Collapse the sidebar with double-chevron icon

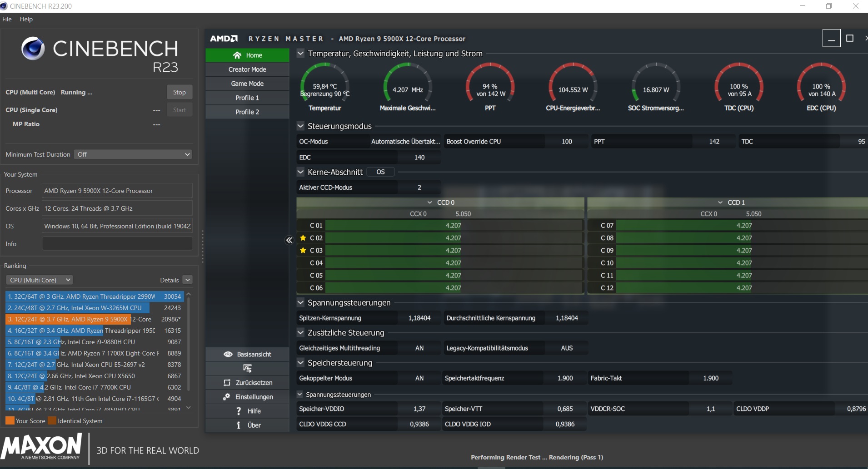289,240
